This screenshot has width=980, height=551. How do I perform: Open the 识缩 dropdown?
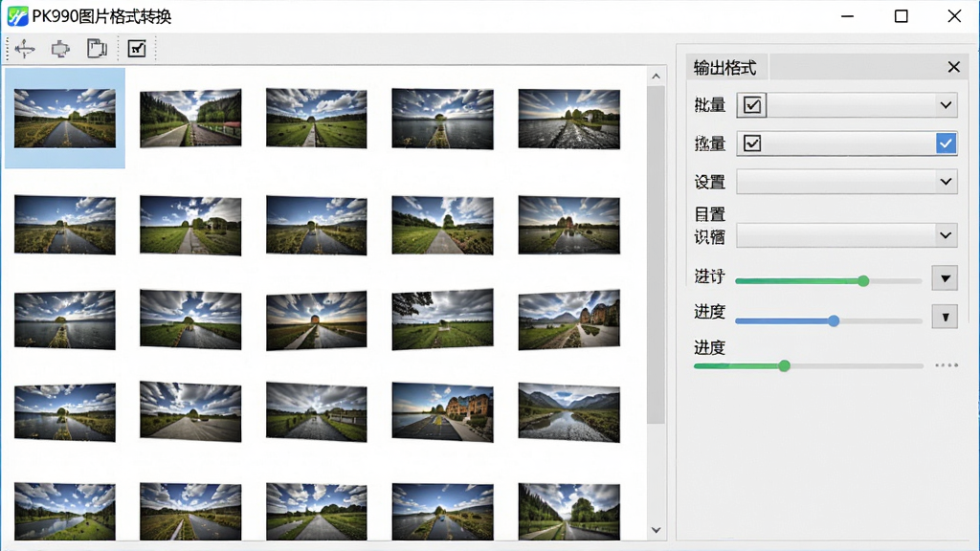847,235
